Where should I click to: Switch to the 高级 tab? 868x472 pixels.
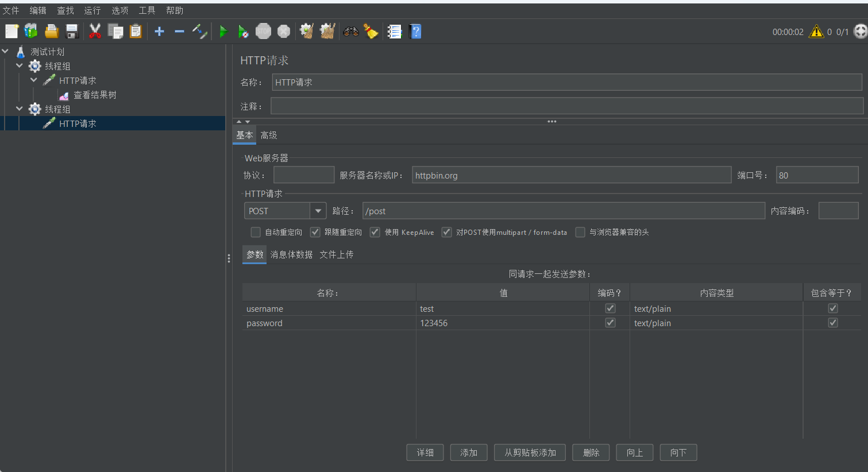[269, 135]
